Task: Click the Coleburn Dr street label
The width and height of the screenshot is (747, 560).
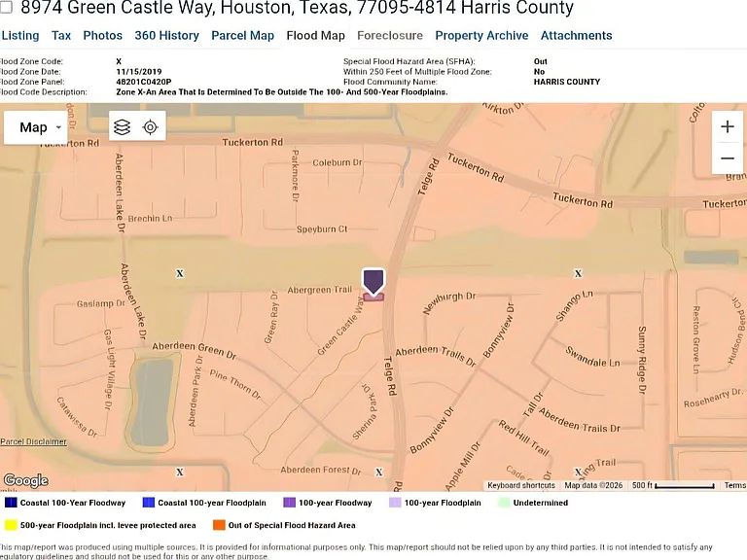Action: 338,162
